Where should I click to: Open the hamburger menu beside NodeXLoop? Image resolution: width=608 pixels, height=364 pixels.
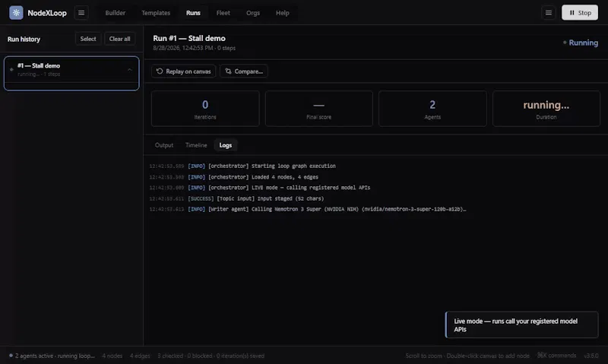(x=81, y=13)
